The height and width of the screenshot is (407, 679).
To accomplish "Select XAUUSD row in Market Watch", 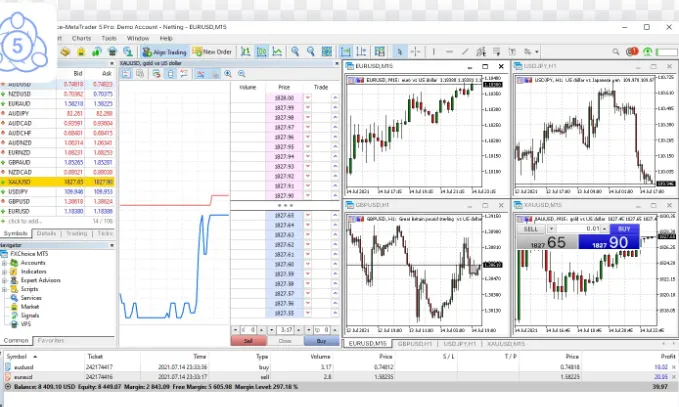I will coord(58,182).
